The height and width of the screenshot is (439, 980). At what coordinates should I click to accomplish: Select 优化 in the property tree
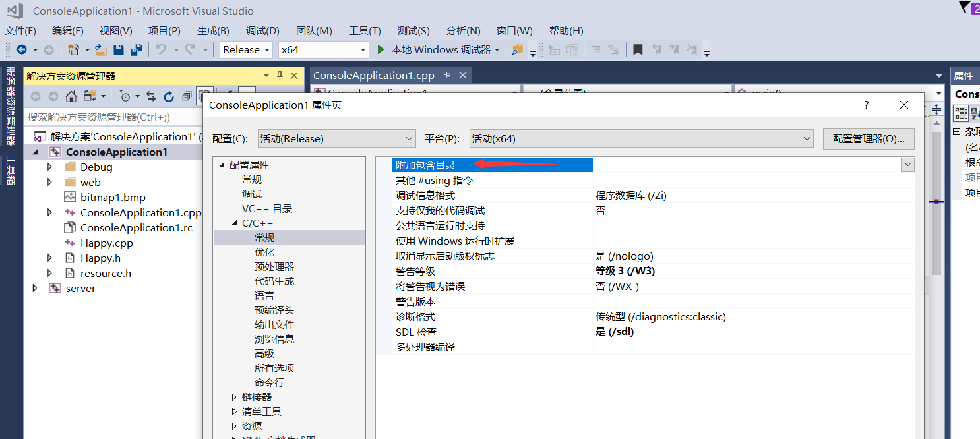point(264,252)
